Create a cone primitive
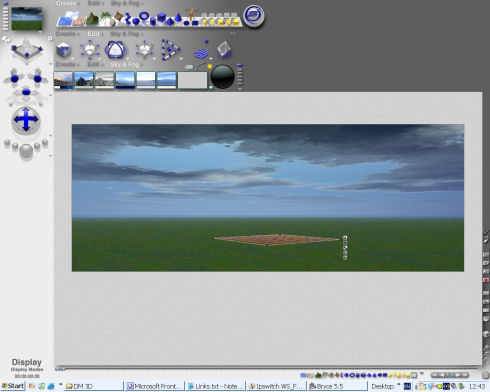Image resolution: width=490 pixels, height=392 pixels. click(178, 18)
